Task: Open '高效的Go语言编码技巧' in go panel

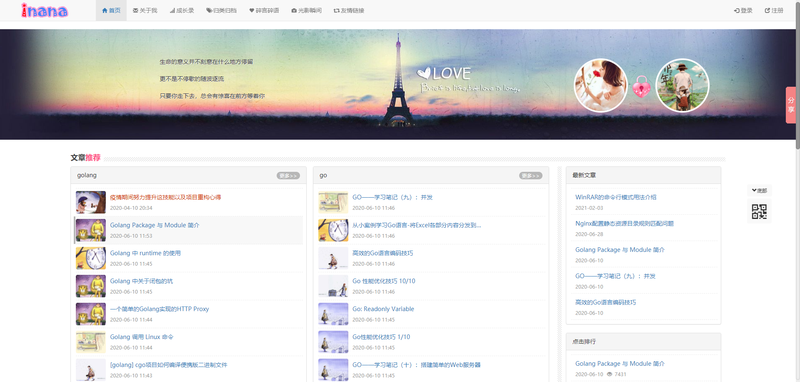Action: click(383, 253)
